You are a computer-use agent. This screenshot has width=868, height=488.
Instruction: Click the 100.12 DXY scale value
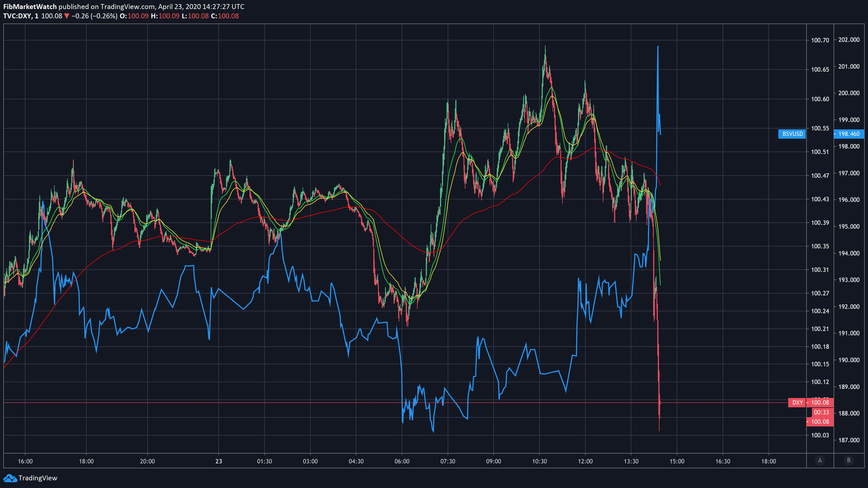[820, 382]
